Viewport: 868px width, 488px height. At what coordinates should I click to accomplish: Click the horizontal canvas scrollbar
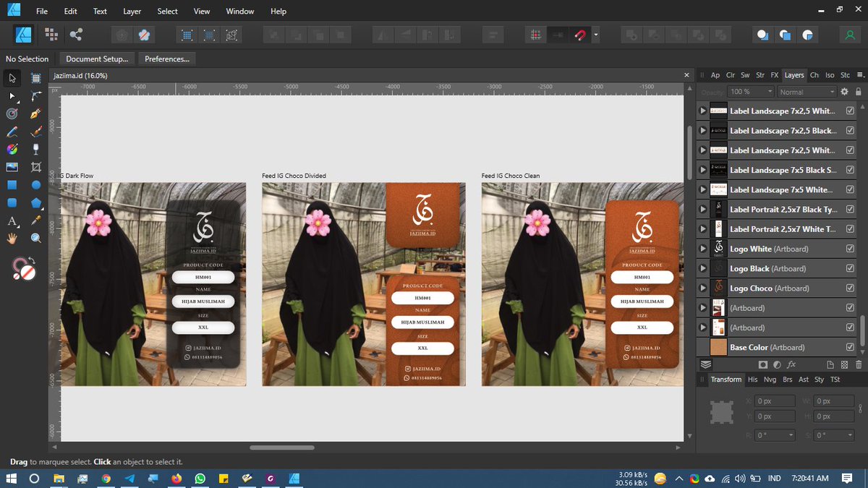[282, 448]
